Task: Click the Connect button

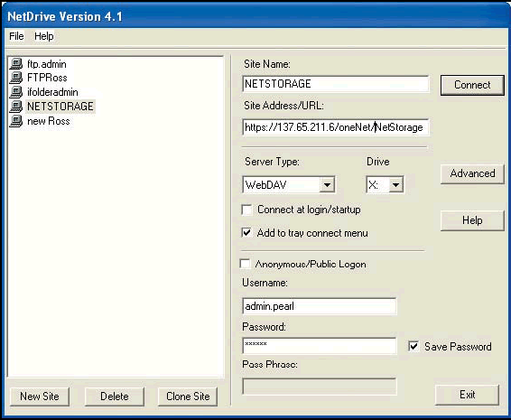Action: [472, 85]
